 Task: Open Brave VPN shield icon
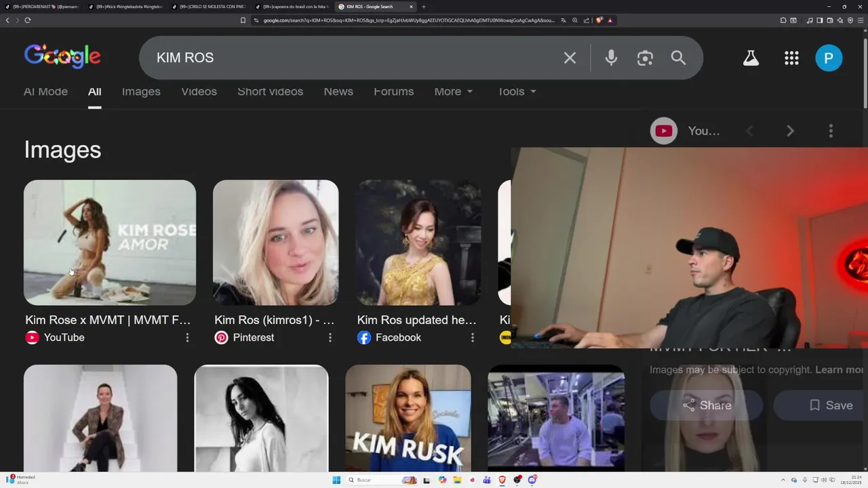pos(850,20)
